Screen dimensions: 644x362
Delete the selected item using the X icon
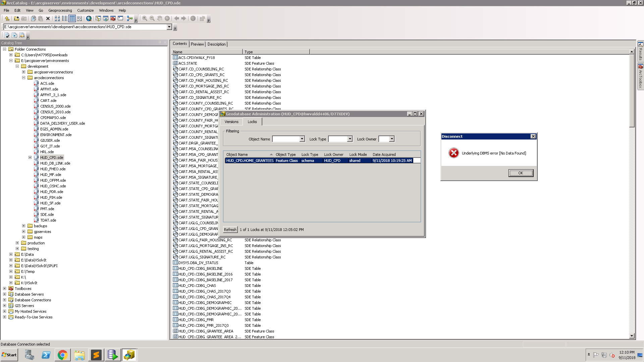click(48, 19)
